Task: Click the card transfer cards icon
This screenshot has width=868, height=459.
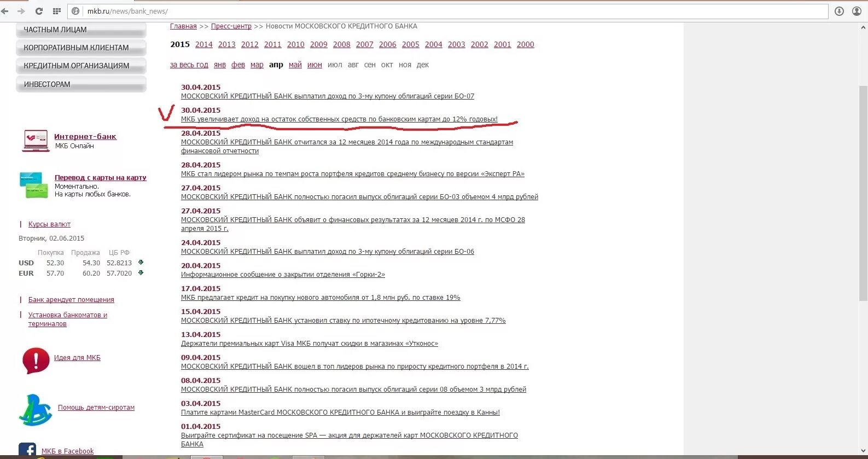Action: click(x=33, y=185)
